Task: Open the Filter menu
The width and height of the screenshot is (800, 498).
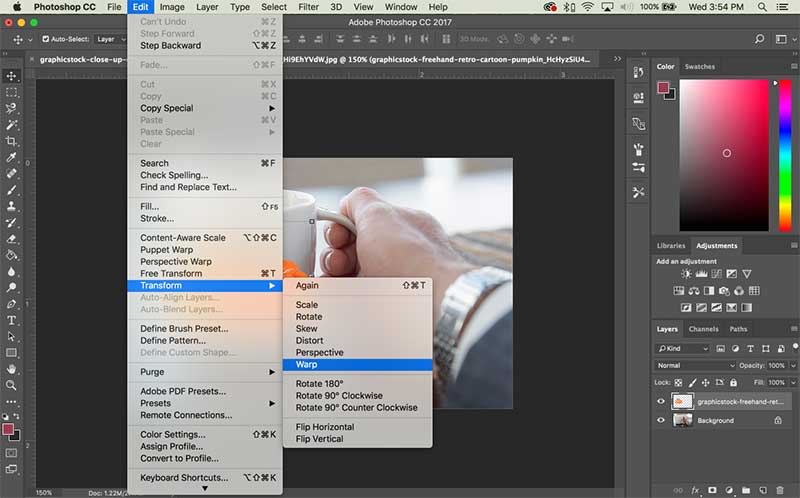Action: (x=308, y=7)
